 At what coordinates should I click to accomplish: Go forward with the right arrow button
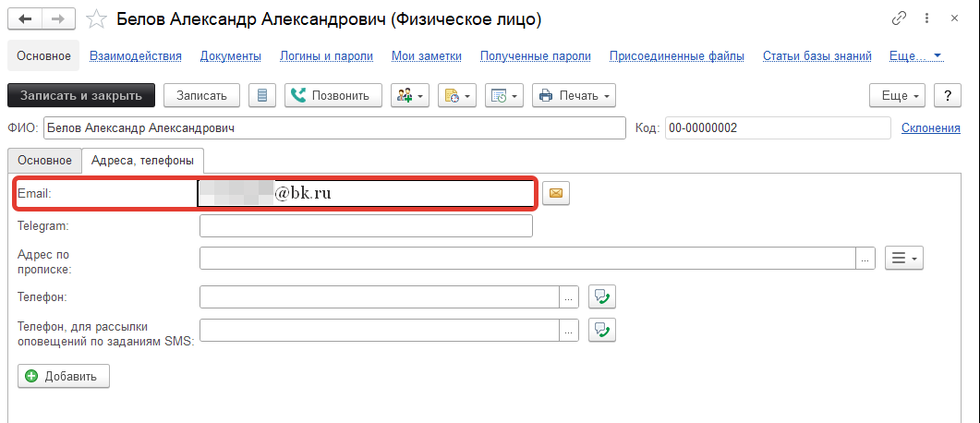coord(59,18)
